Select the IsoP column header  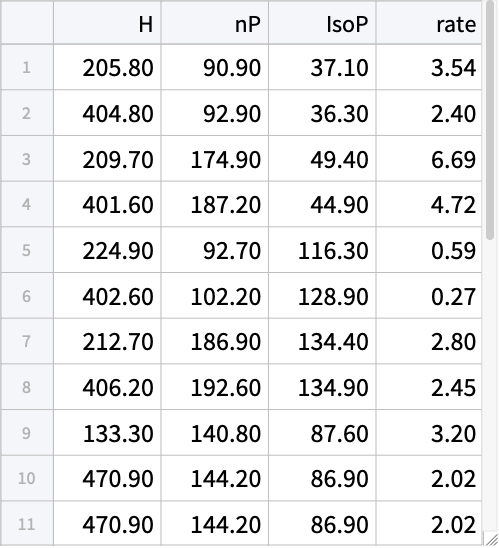[x=322, y=23]
